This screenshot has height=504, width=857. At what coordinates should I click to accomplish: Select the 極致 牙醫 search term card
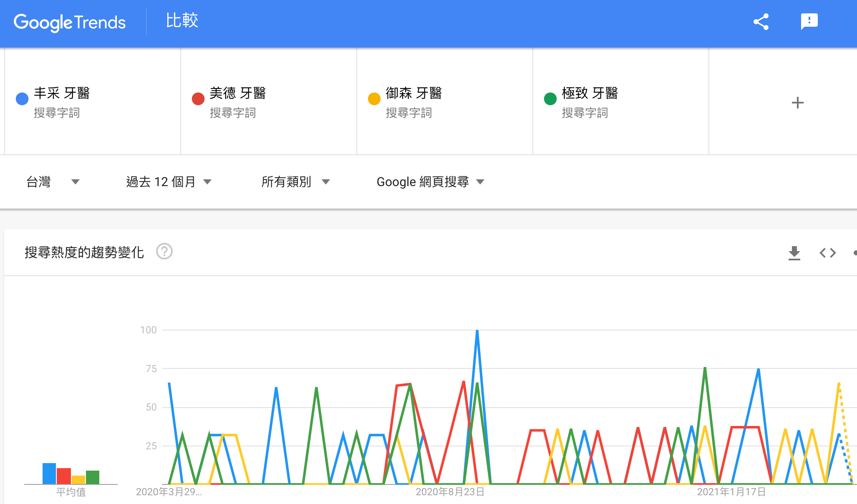click(x=621, y=101)
